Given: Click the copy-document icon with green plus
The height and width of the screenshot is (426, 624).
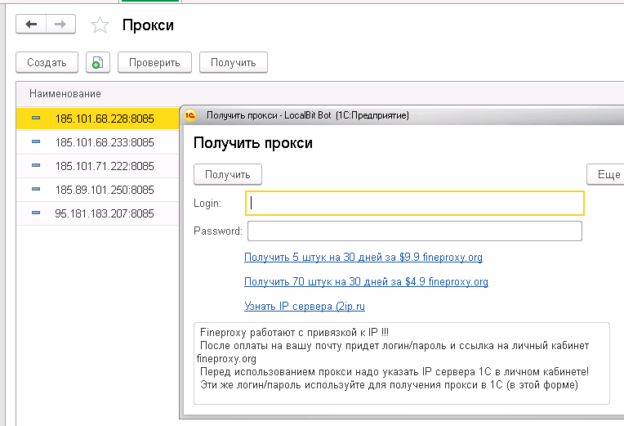Looking at the screenshot, I should pos(98,63).
